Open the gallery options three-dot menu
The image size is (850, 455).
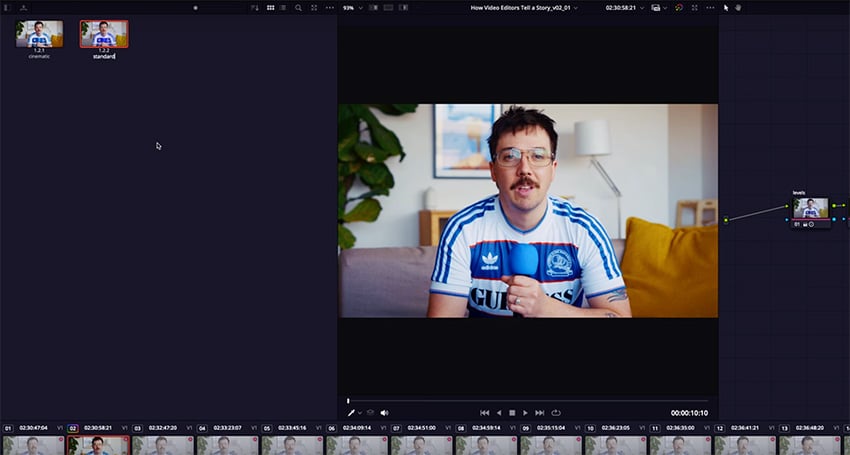coord(330,8)
